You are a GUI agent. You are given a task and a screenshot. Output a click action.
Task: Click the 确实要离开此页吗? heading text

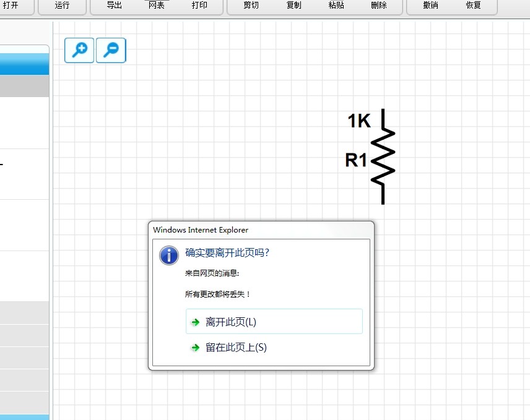tap(227, 253)
